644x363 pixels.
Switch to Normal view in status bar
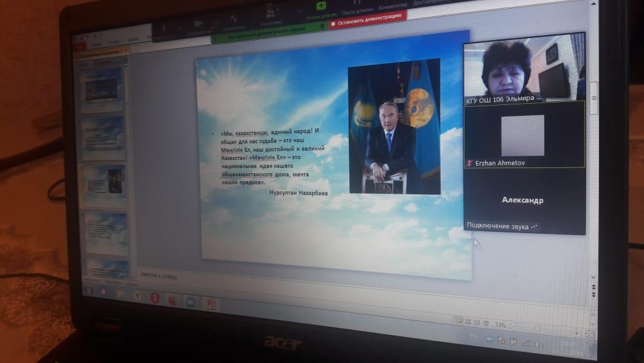tap(459, 321)
